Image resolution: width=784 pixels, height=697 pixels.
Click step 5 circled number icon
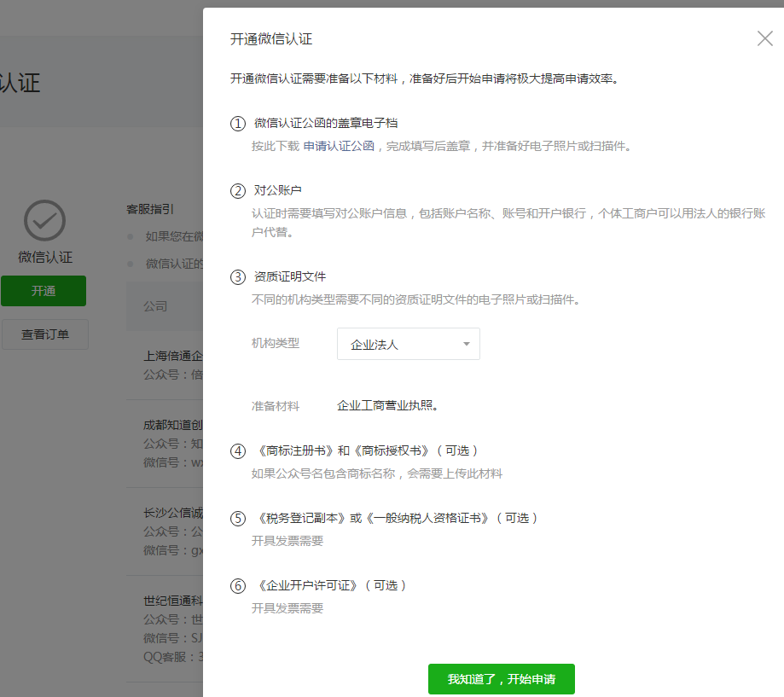(237, 519)
